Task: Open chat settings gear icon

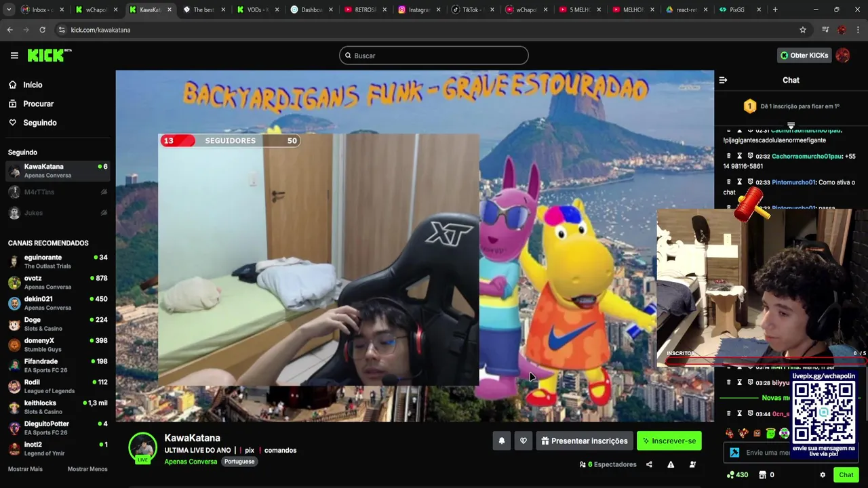Action: [x=823, y=475]
